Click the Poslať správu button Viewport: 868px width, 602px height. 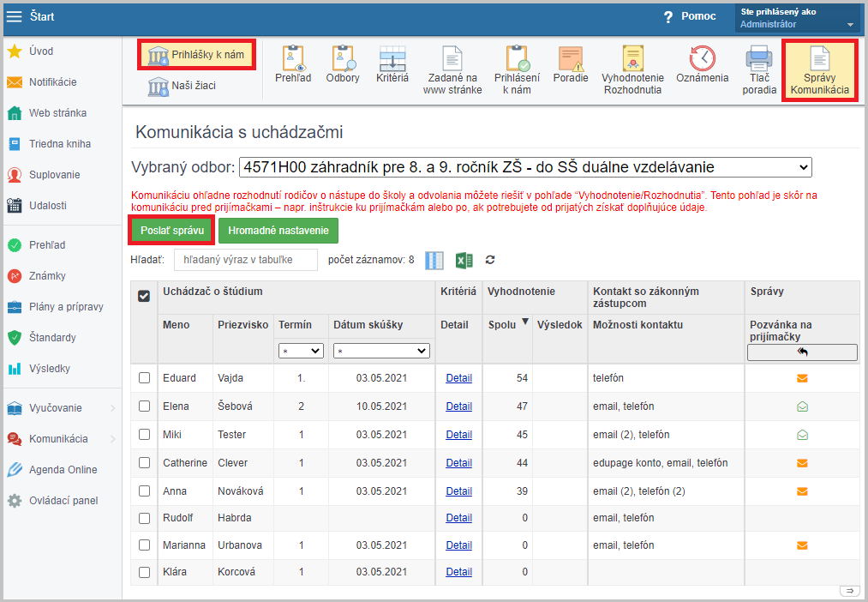(x=172, y=231)
